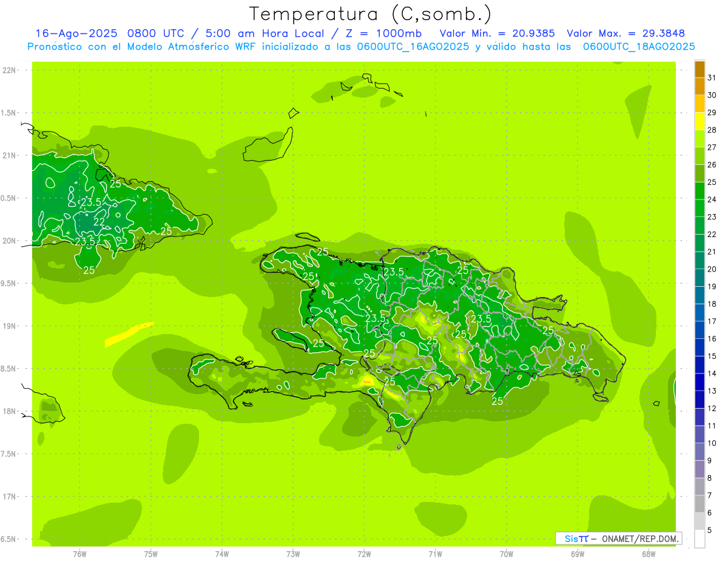The width and height of the screenshot is (728, 562).
Task: Click the '69W' longitude axis label
Action: (x=578, y=554)
